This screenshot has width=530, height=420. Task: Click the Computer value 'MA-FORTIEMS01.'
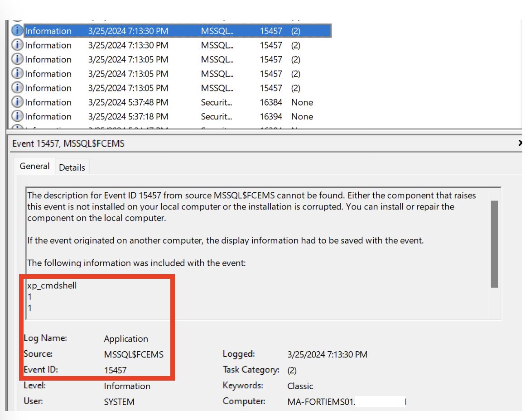pyautogui.click(x=321, y=402)
